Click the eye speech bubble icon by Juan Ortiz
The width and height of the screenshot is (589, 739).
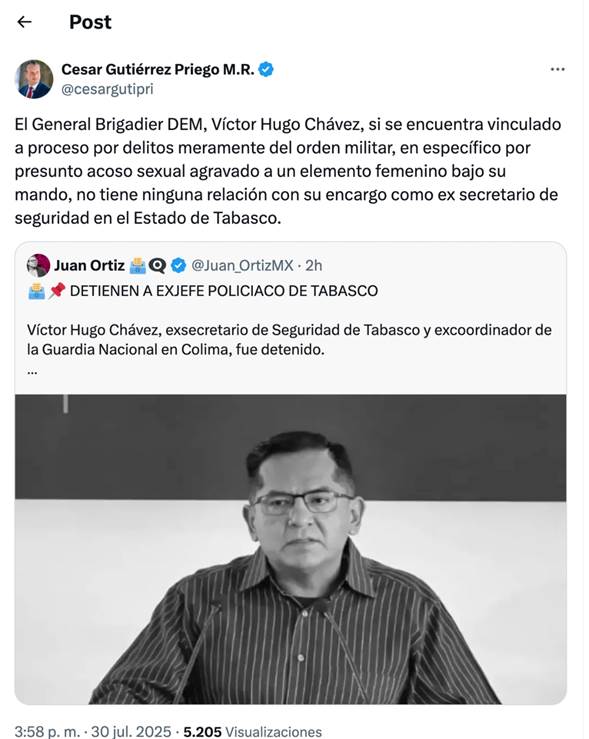tap(157, 266)
